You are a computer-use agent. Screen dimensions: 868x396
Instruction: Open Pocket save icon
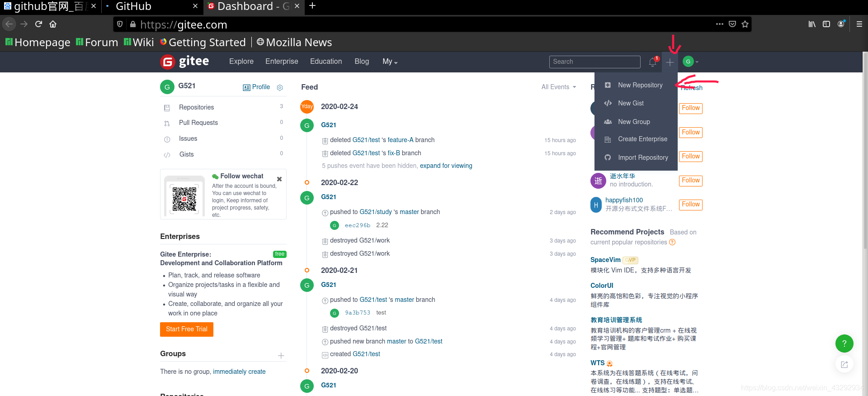click(x=732, y=24)
